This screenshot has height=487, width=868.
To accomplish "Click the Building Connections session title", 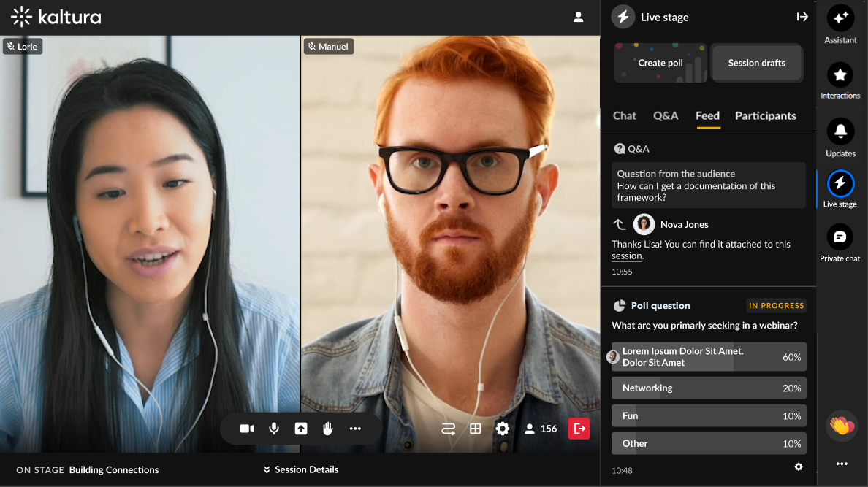I will [x=114, y=470].
